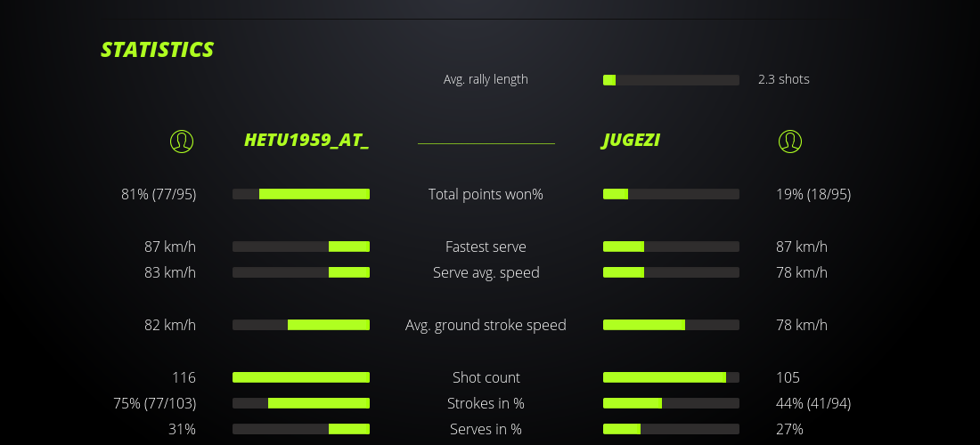
Task: Click the Total points won% label
Action: pyautogui.click(x=486, y=194)
